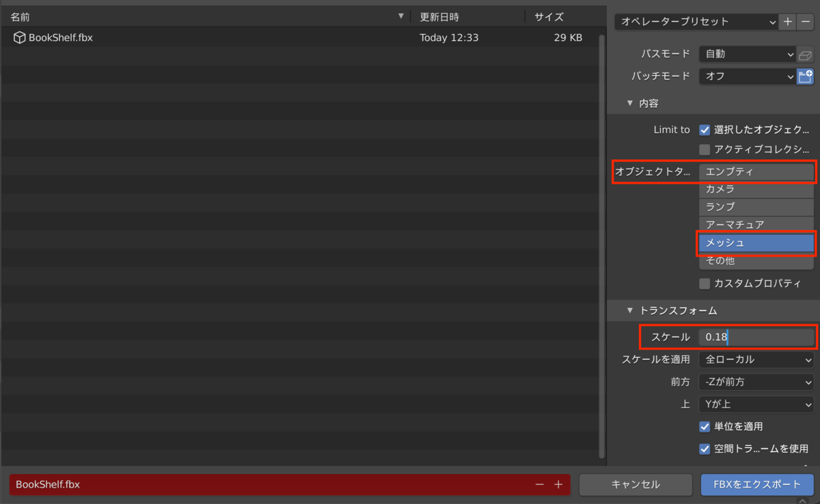This screenshot has width=820, height=504.
Task: Open the 上 axis dropdown
Action: (756, 404)
